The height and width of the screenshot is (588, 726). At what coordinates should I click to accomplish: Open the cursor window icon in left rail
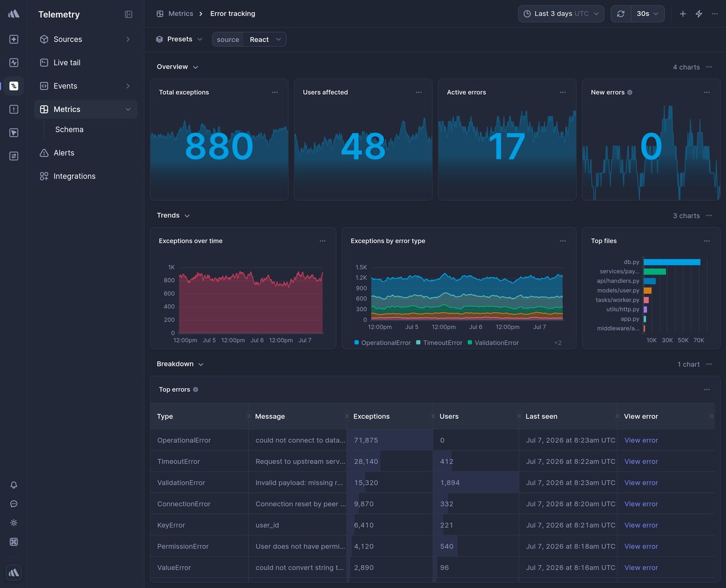coord(14,133)
